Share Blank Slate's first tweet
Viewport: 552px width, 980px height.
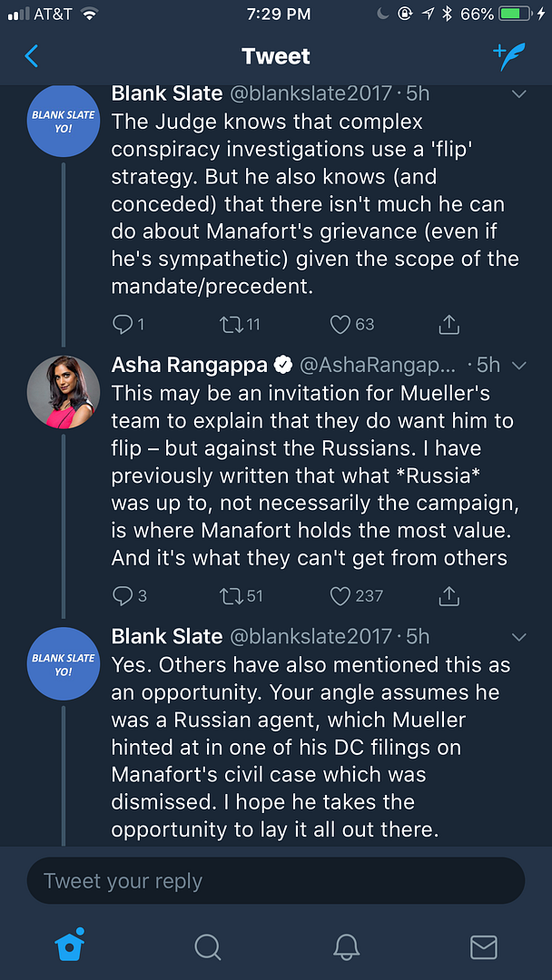tap(448, 324)
